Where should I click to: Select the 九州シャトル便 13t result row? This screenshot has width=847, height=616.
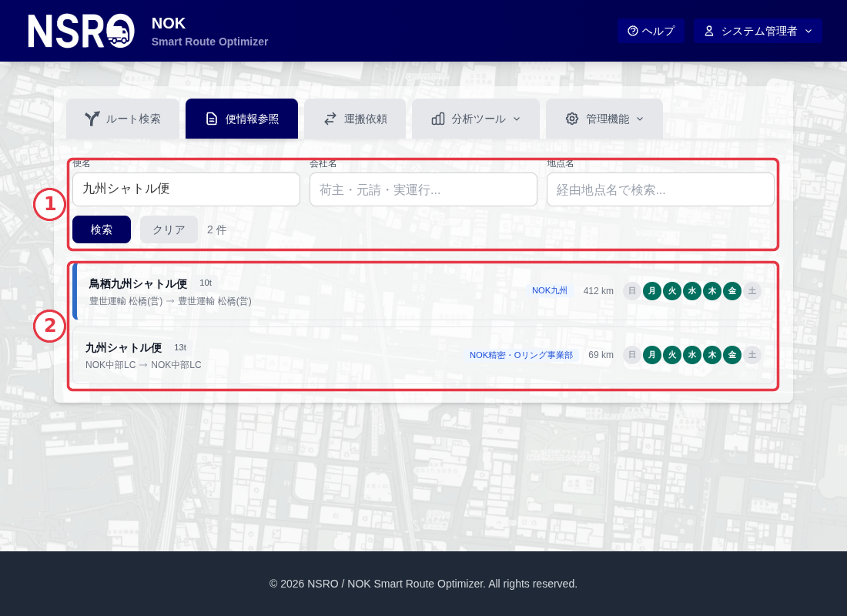coord(423,355)
